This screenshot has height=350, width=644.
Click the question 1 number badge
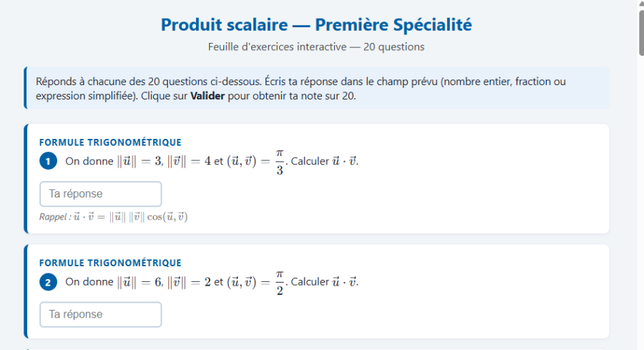tap(48, 161)
